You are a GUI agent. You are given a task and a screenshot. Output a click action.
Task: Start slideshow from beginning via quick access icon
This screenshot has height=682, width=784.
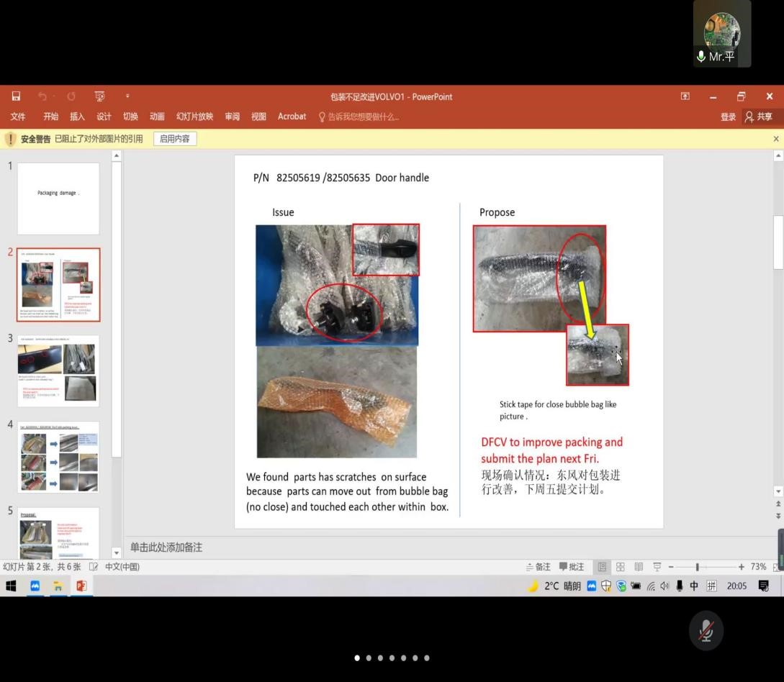pos(99,96)
